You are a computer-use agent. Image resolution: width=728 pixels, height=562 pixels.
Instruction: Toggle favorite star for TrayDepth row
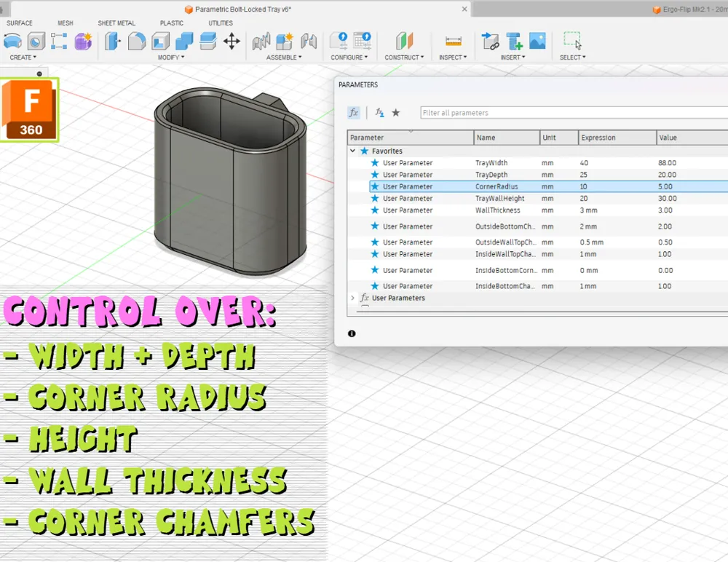(x=375, y=175)
